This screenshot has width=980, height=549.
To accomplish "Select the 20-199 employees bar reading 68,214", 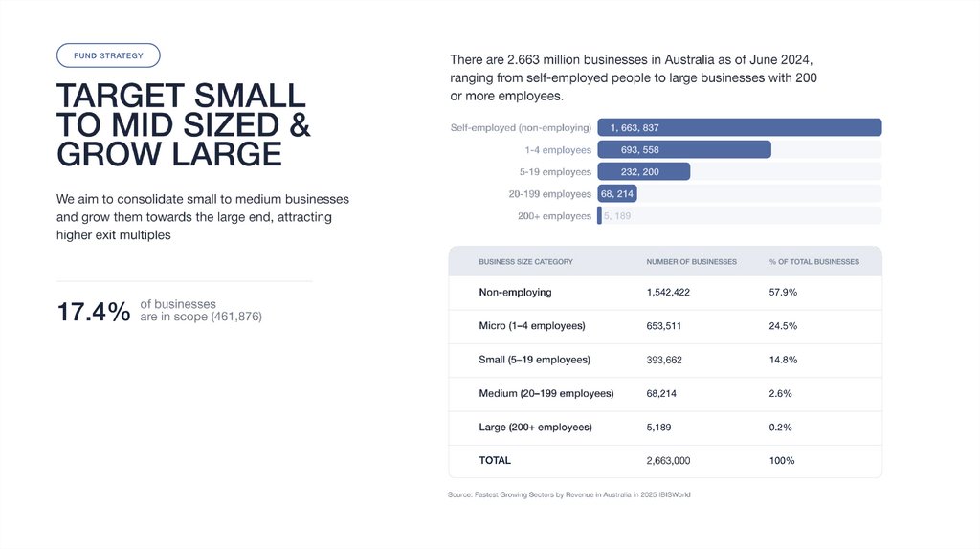I will point(617,193).
